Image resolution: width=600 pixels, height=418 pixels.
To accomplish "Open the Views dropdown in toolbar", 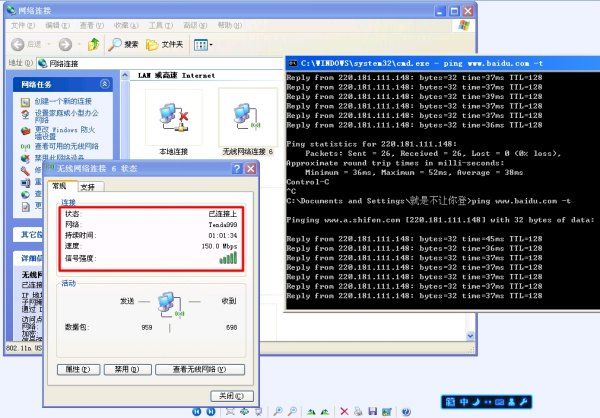I will 202,44.
